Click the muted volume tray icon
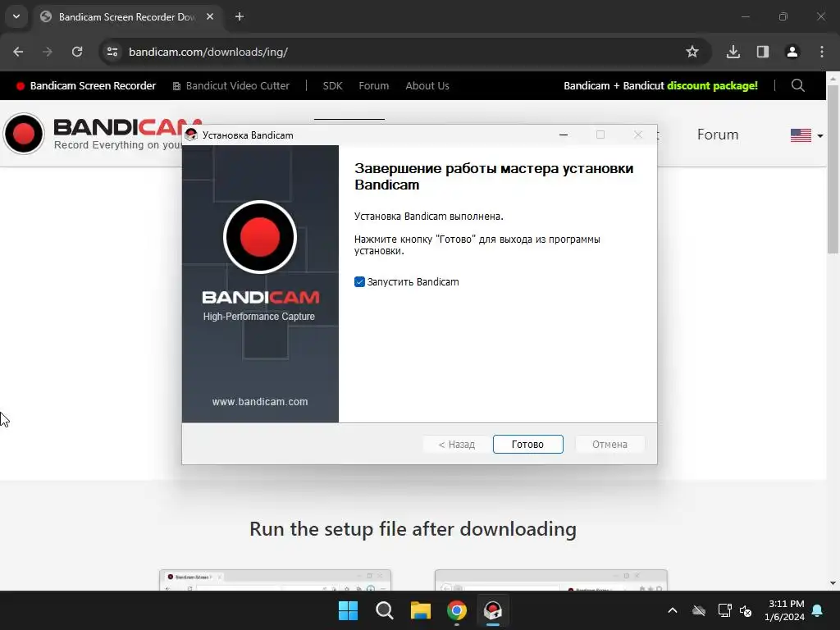 click(745, 610)
